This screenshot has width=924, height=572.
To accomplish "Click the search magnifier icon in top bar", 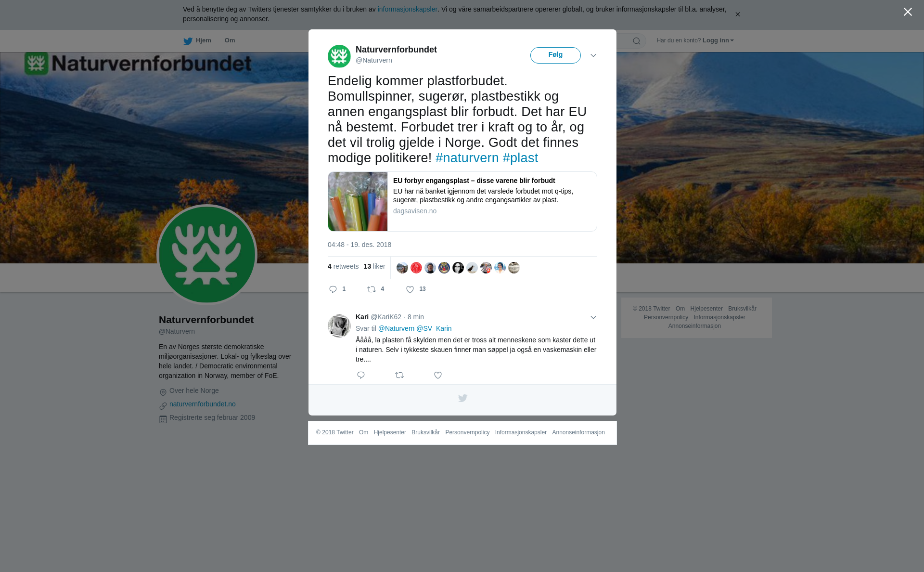I will click(x=637, y=41).
